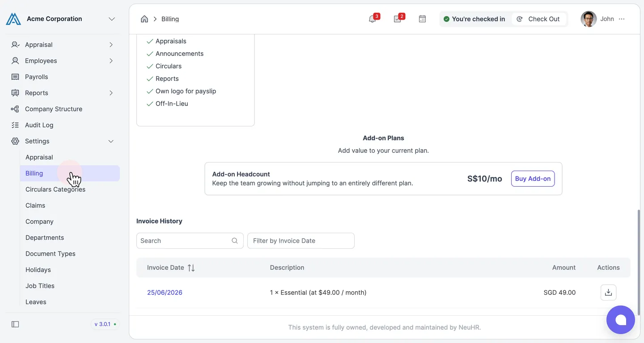Go to home via breadcrumb house icon
The width and height of the screenshot is (644, 343).
tap(144, 19)
